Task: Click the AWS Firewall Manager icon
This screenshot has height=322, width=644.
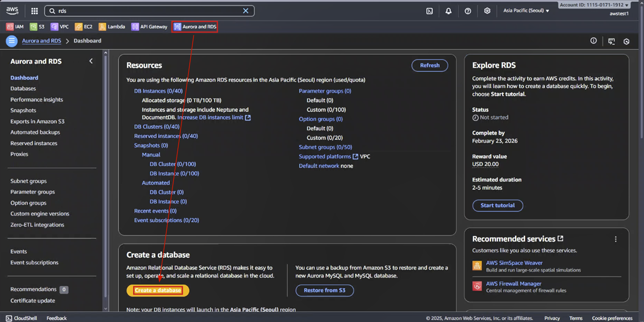Action: [477, 286]
